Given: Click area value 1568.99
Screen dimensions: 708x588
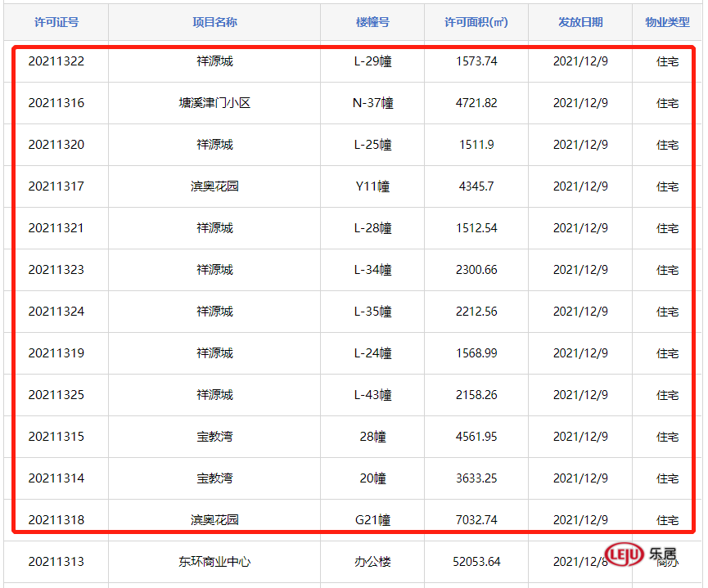Looking at the screenshot, I should click(476, 353).
